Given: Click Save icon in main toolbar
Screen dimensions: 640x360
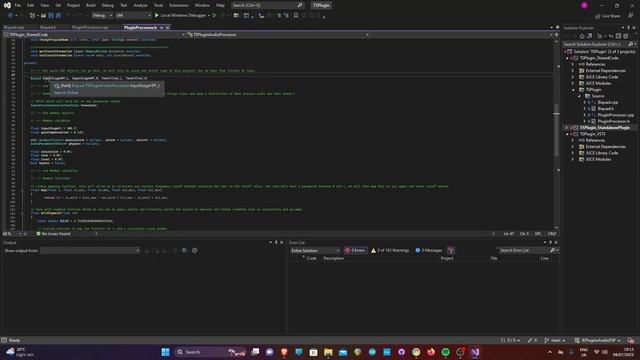Looking at the screenshot, I should [x=51, y=16].
